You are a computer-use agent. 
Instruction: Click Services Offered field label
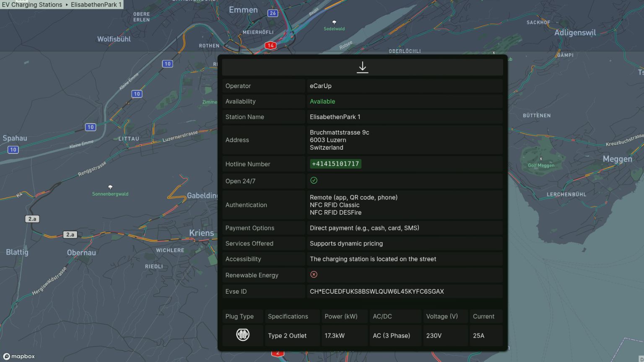tap(249, 244)
